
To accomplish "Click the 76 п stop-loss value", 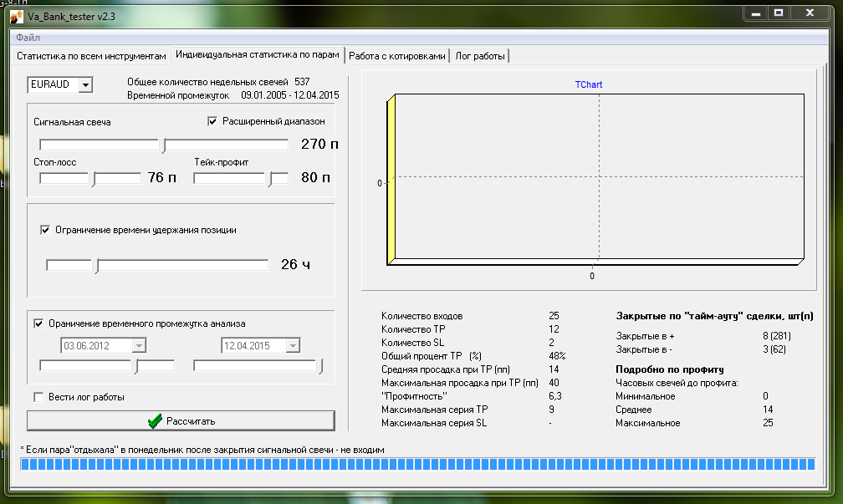I will [x=162, y=177].
